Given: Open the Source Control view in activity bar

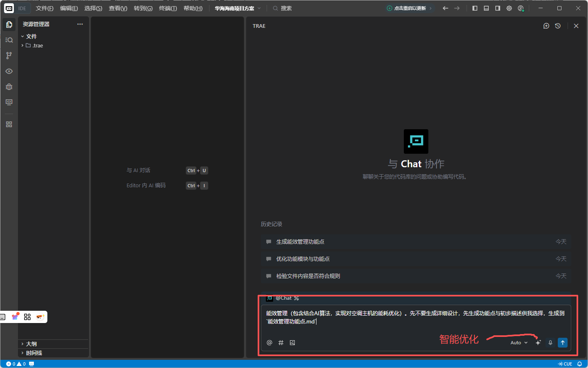Looking at the screenshot, I should pyautogui.click(x=9, y=56).
